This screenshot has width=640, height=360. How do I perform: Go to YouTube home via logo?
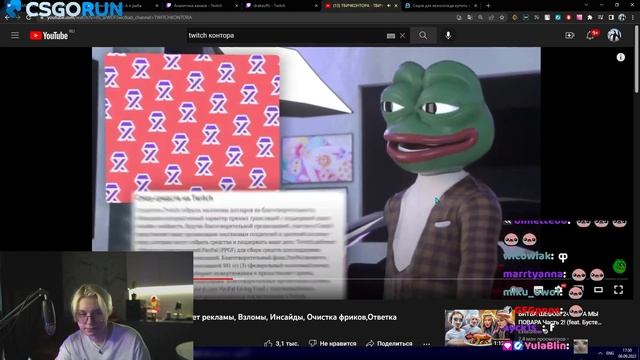coord(49,36)
